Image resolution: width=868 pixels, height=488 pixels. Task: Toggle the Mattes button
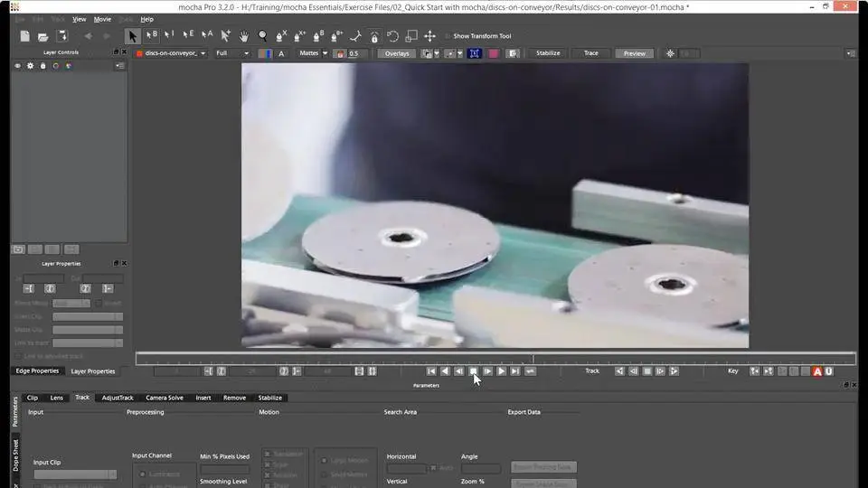coord(308,53)
